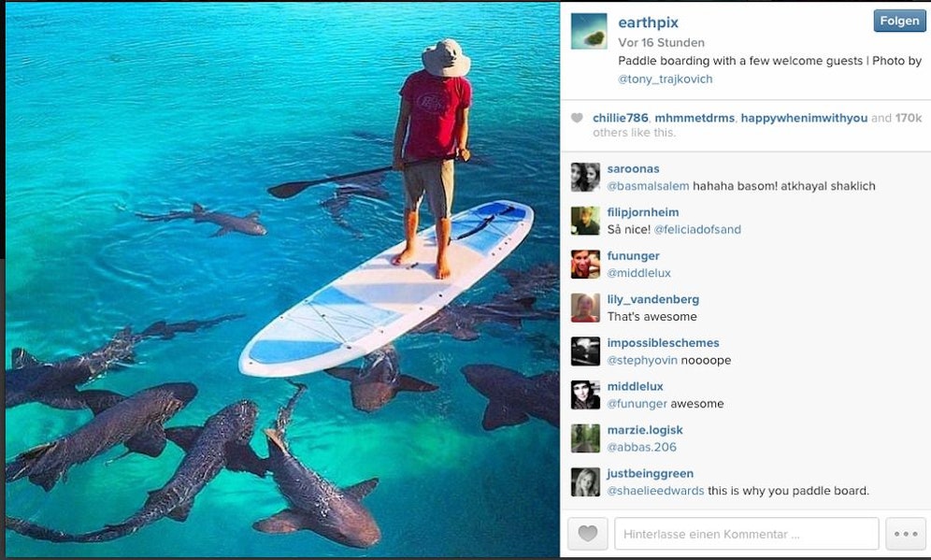
Task: Open the @shaelieedwards mention link
Action: 655,491
